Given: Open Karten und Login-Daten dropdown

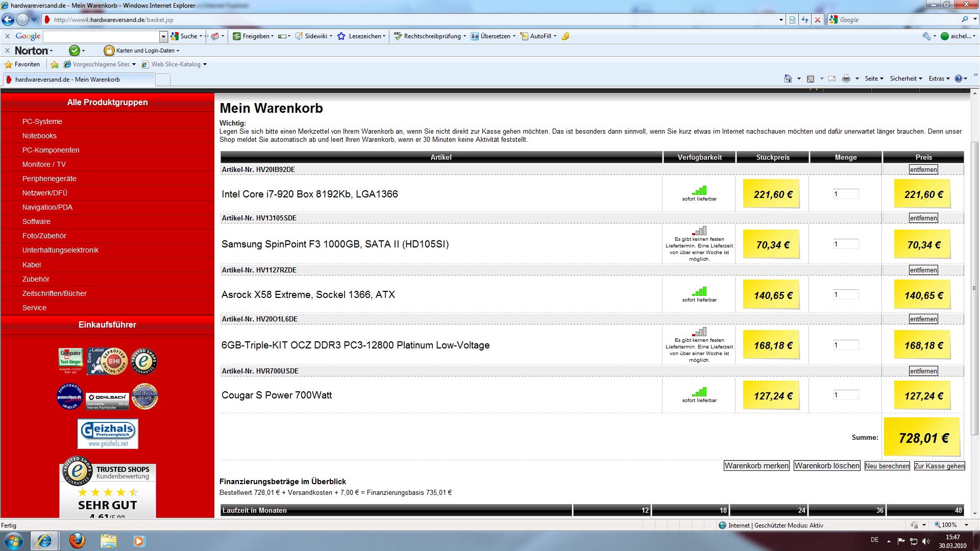Looking at the screenshot, I should [x=141, y=51].
